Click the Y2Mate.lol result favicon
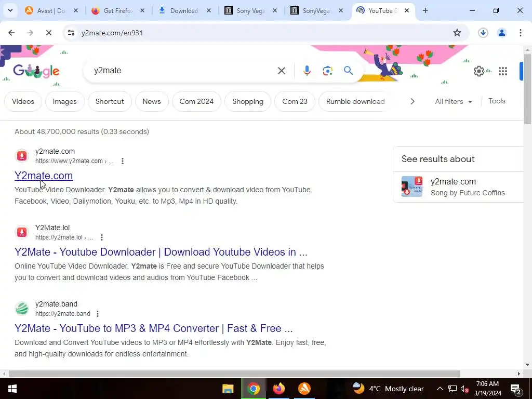Viewport: 532px width, 399px height. point(22,232)
